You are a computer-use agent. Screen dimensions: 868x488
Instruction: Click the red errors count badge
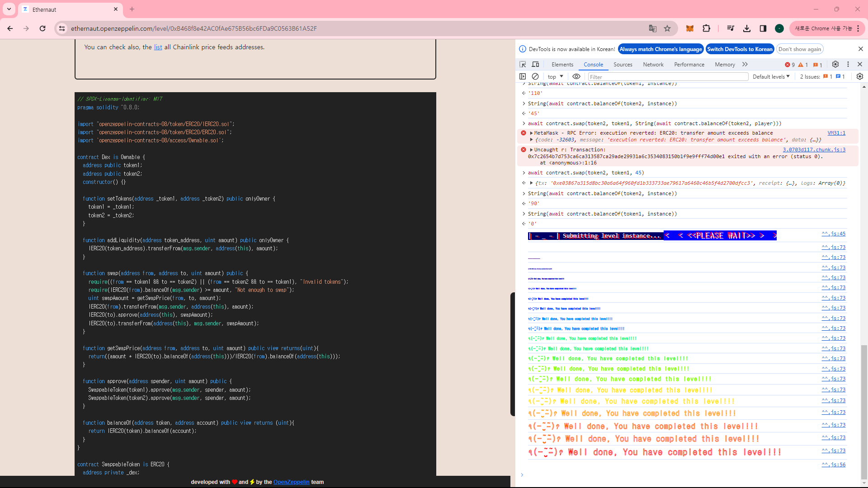790,65
